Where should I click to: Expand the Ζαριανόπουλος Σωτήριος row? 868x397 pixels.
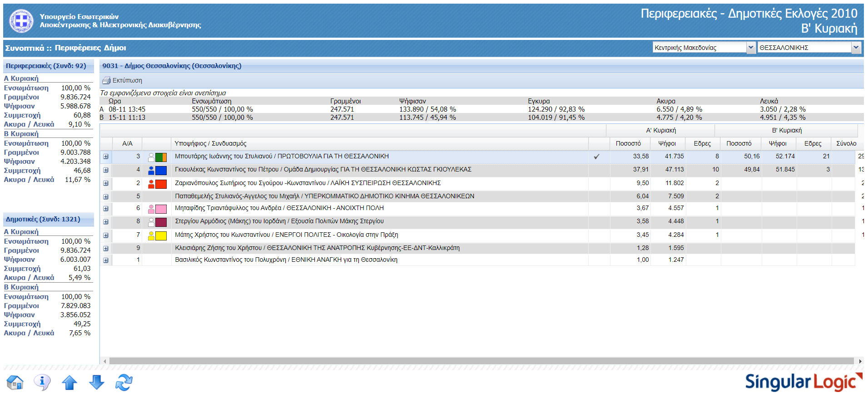pyautogui.click(x=106, y=183)
